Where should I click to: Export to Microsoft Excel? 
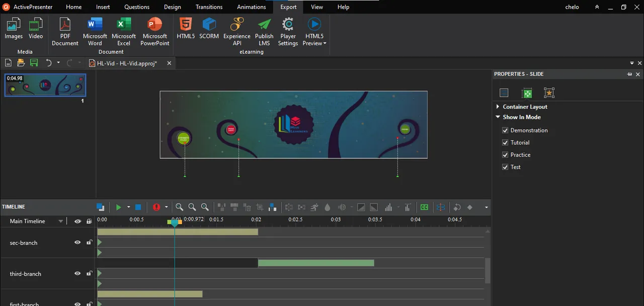(x=124, y=32)
